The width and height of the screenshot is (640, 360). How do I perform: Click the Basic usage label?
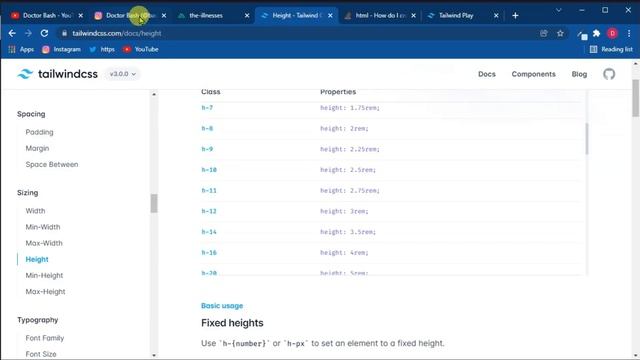[x=222, y=306]
